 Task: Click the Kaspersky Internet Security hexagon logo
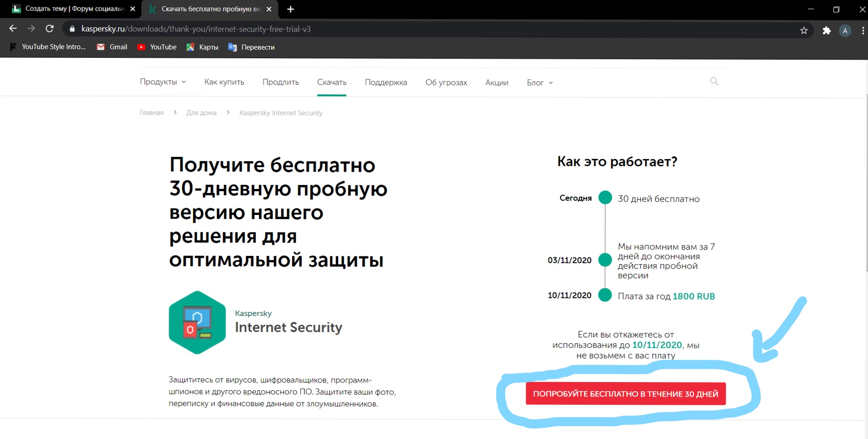pyautogui.click(x=197, y=322)
